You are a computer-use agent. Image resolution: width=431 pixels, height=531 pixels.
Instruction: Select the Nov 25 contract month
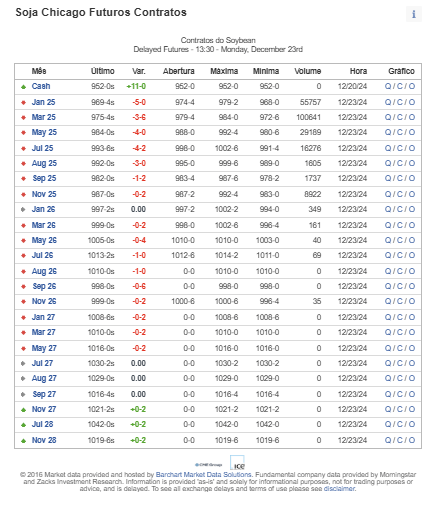[x=44, y=194]
